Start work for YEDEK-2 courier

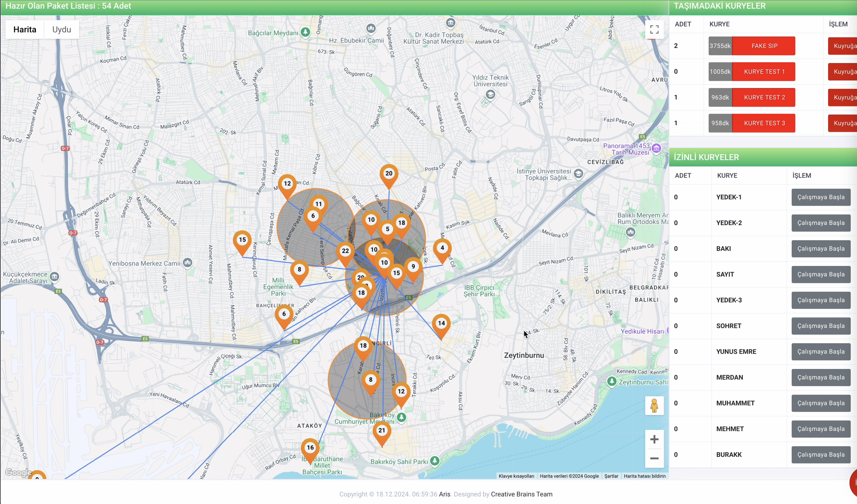point(821,223)
